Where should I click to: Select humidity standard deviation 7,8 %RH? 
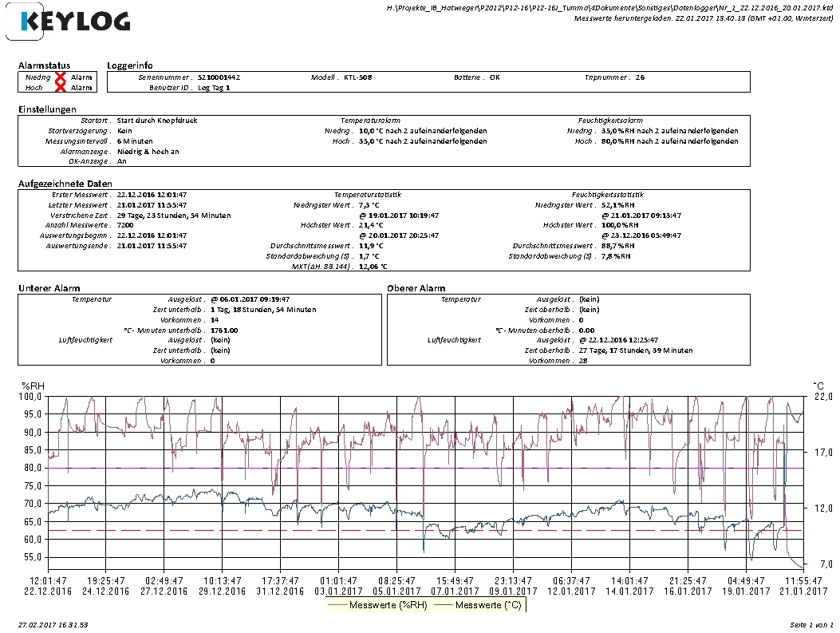click(616, 256)
